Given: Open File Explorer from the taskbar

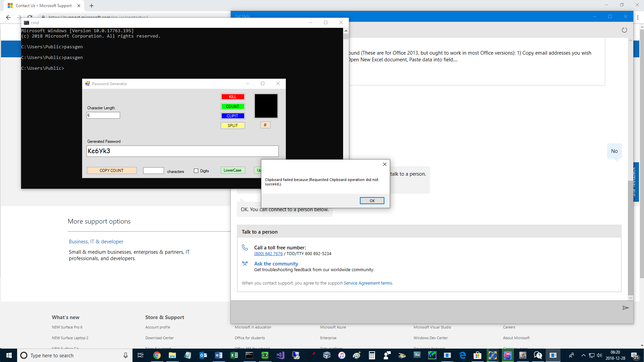Looking at the screenshot, I should [172, 355].
